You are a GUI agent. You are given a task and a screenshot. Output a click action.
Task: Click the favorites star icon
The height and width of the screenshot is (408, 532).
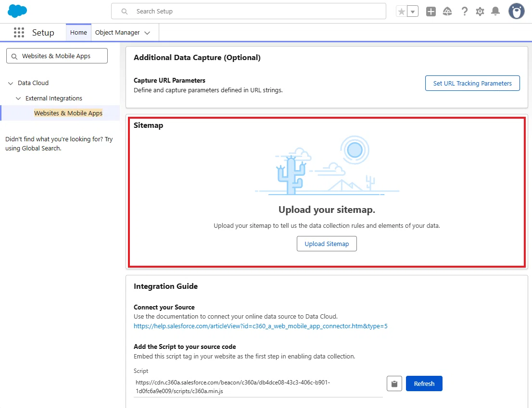click(x=401, y=12)
